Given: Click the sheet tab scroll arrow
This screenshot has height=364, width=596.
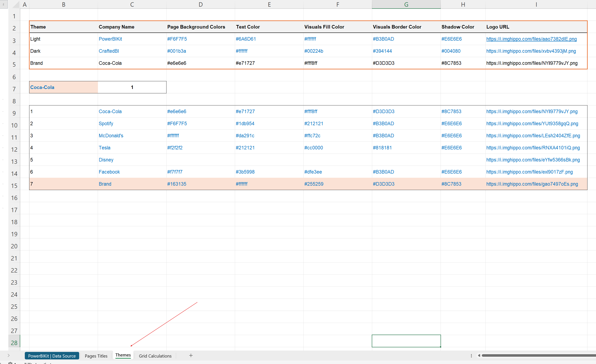Looking at the screenshot, I should tap(9, 355).
